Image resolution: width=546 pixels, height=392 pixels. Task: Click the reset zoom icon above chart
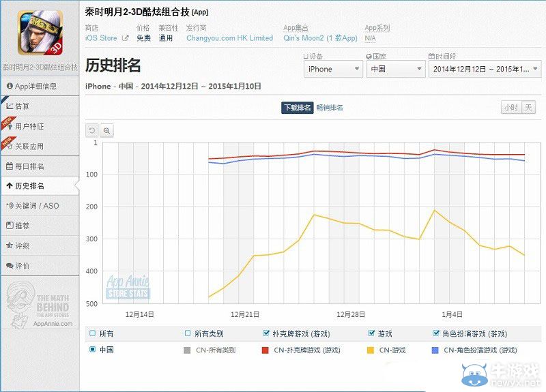(x=92, y=130)
